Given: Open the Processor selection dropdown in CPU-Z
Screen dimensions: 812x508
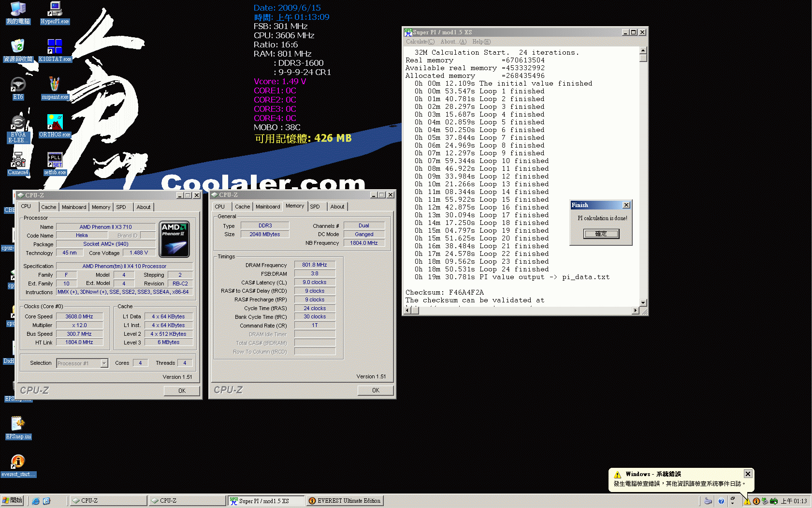Looking at the screenshot, I should pos(104,363).
